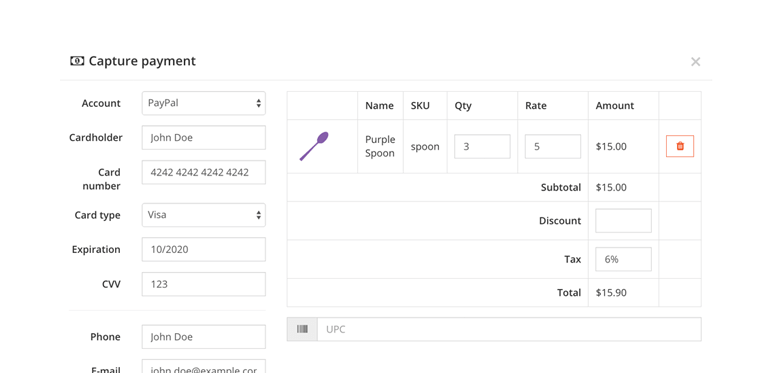Click the cash icon next to Capture payment
773x373 pixels.
[x=77, y=61]
